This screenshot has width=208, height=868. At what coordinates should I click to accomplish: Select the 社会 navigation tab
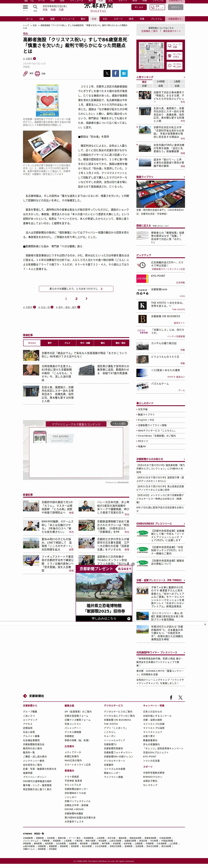(x=94, y=19)
